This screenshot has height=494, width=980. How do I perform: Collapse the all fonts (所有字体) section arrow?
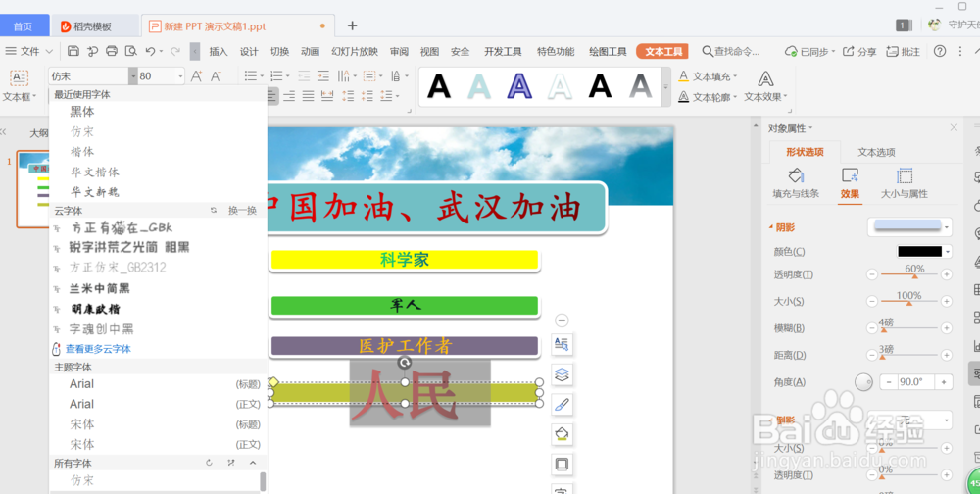[253, 463]
